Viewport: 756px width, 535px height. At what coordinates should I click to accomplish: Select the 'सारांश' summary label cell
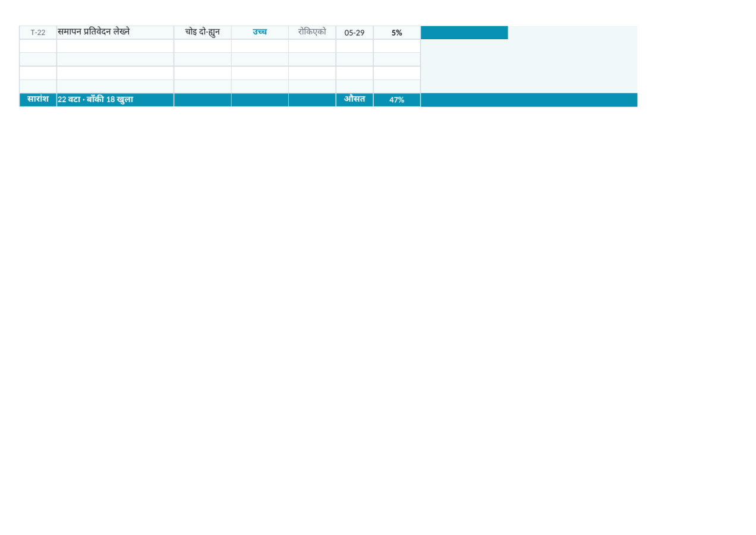tap(38, 100)
